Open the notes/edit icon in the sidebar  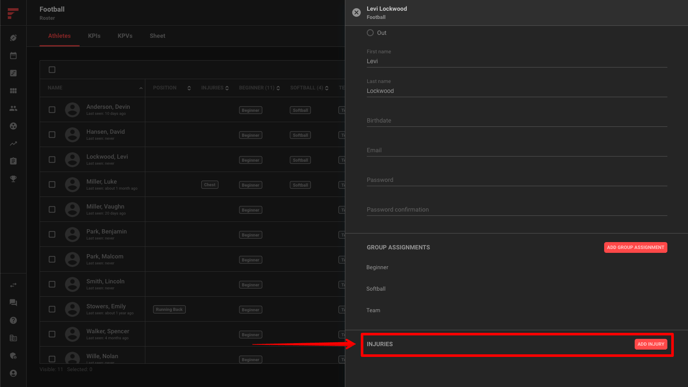tap(13, 73)
